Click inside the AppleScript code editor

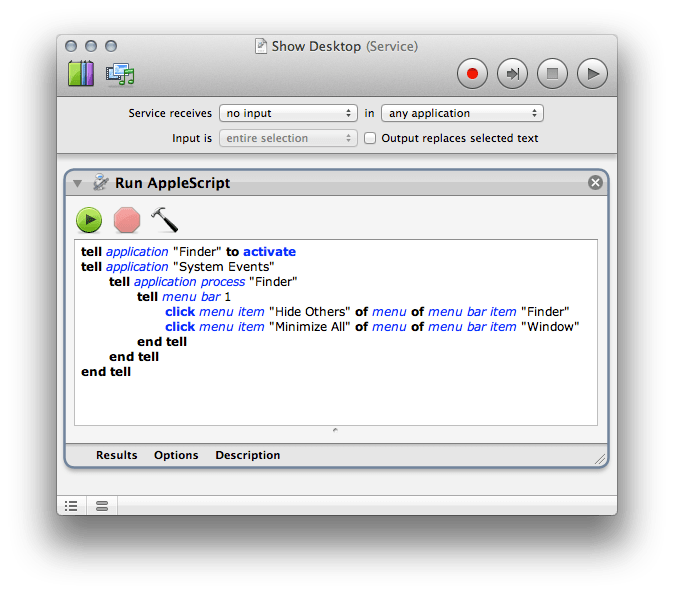pos(336,332)
